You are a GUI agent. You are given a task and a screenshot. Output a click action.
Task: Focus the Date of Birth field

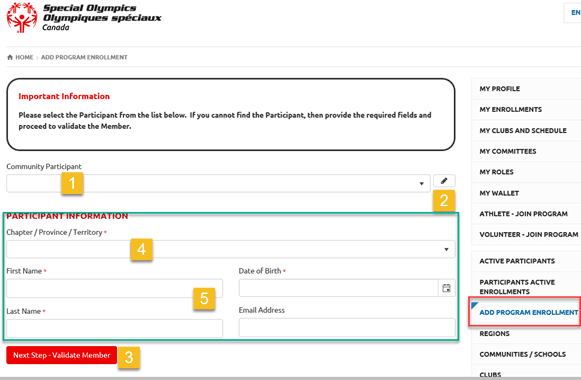click(339, 288)
